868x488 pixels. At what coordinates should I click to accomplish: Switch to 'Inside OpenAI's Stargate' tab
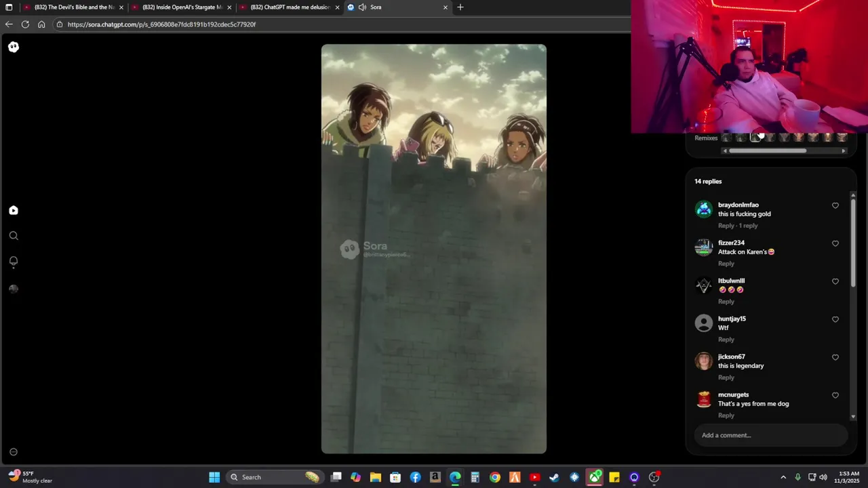click(180, 7)
